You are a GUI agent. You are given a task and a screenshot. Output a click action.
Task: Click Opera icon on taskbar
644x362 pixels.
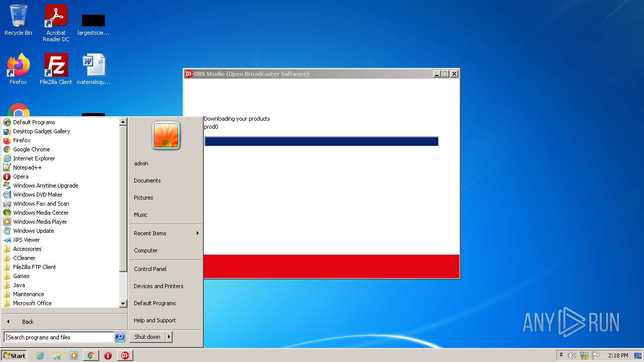tap(108, 355)
